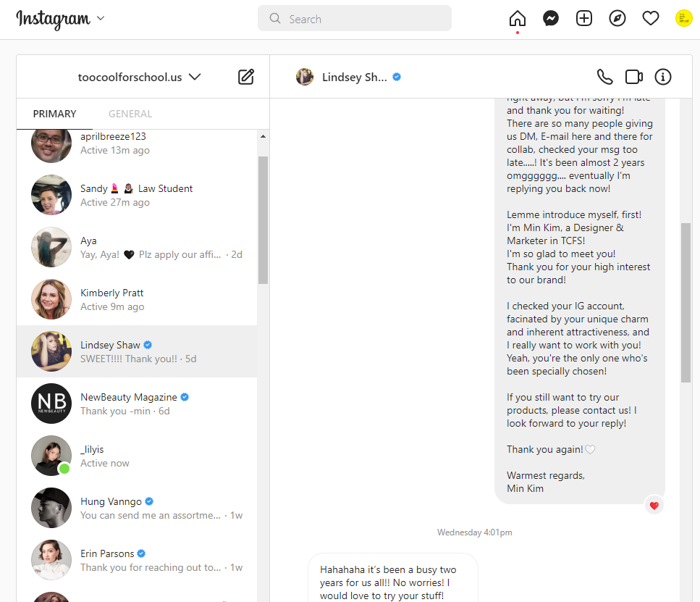Viewport: 700px width, 602px height.
Task: Click _lilyis avatar with green active dot
Action: tap(51, 456)
